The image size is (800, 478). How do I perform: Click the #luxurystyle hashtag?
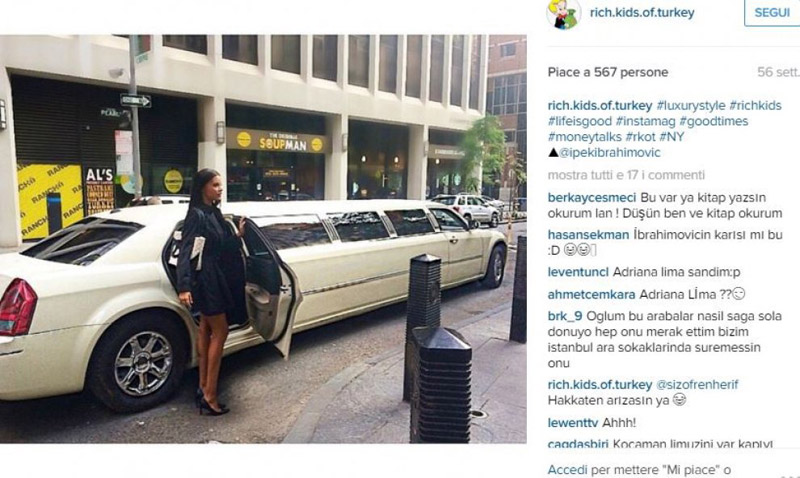(691, 106)
